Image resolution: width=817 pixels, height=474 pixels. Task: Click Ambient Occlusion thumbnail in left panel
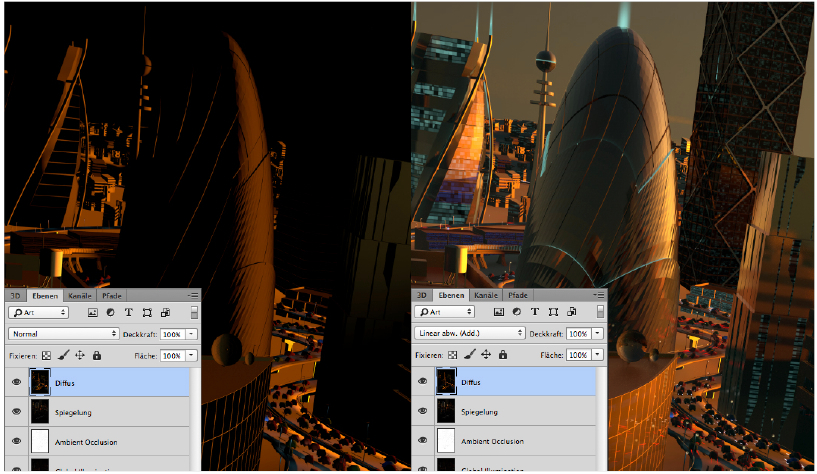[x=40, y=442]
